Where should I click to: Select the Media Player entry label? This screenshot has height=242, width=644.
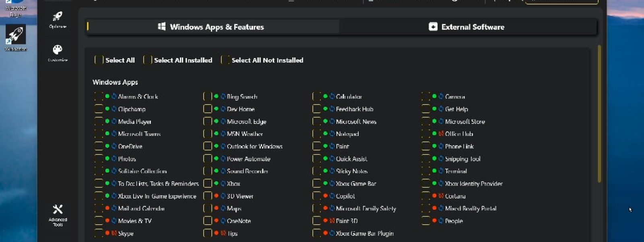(135, 121)
